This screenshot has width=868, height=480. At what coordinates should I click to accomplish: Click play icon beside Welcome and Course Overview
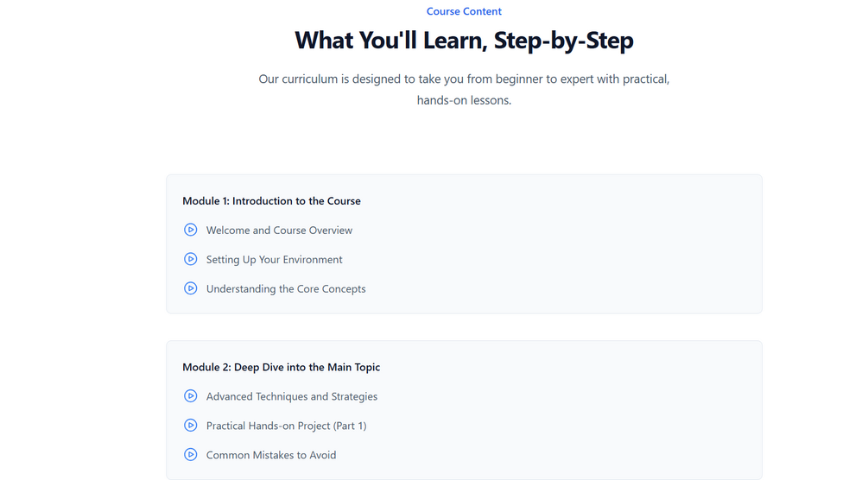pyautogui.click(x=191, y=230)
